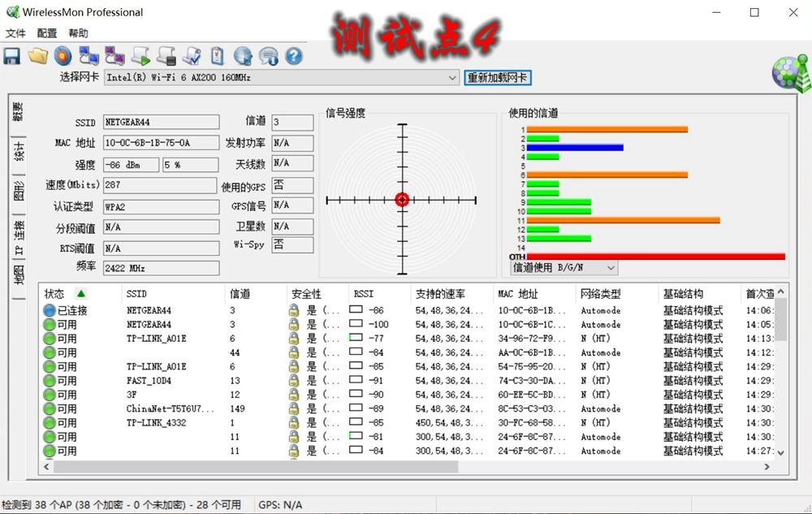This screenshot has height=514, width=812.
Task: Click the clipboard toolbar icon
Action: (x=217, y=56)
